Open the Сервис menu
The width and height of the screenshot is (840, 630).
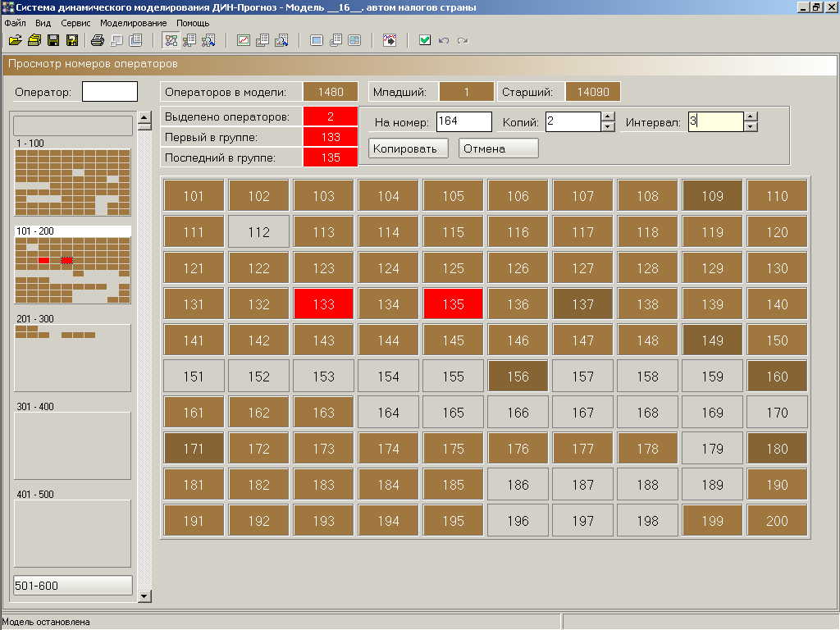[75, 23]
